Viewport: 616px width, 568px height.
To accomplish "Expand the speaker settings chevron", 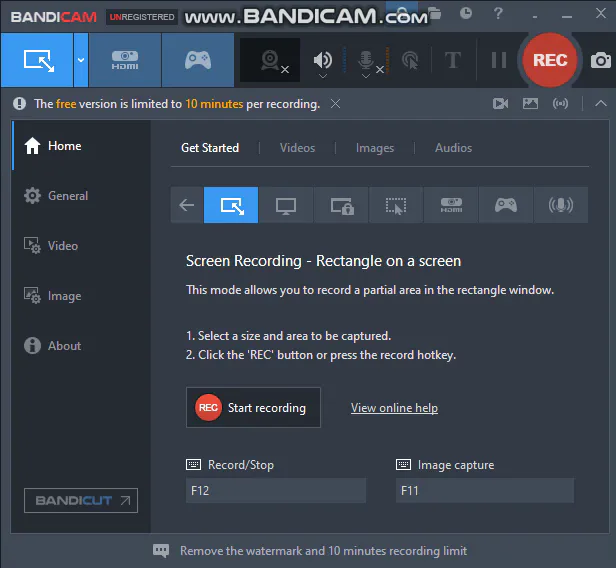I will click(x=323, y=76).
